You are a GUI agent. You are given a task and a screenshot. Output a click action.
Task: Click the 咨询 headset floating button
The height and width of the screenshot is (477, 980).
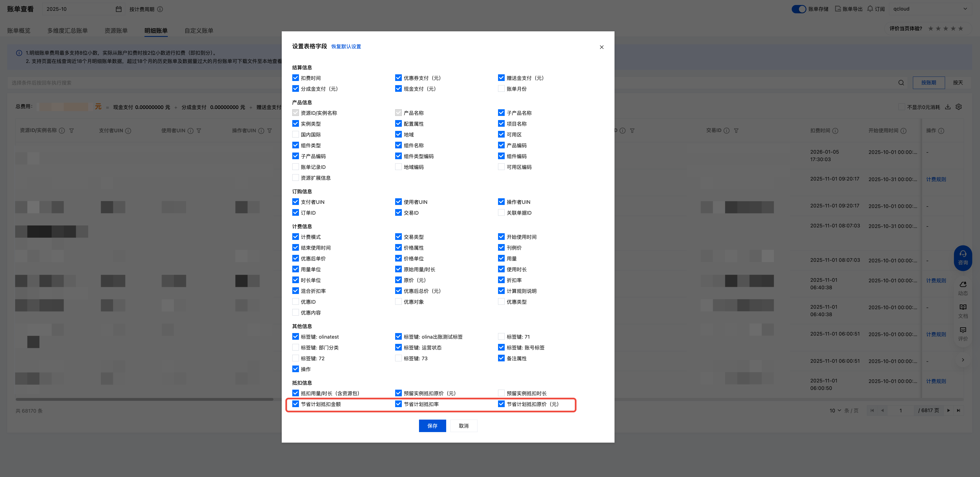[x=963, y=258]
